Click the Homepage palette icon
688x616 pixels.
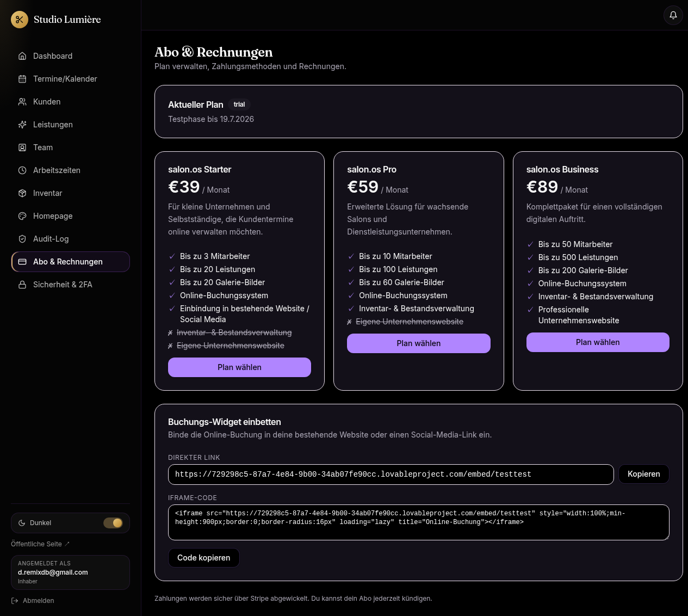click(x=22, y=216)
